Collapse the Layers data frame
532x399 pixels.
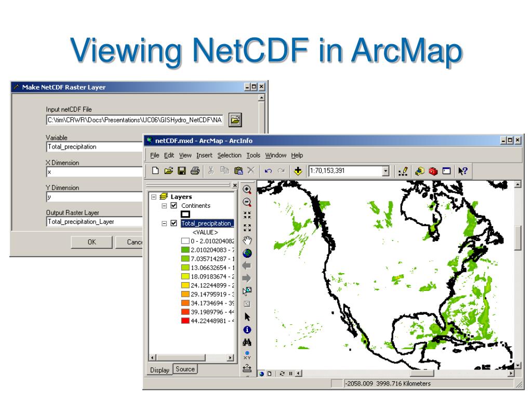154,197
